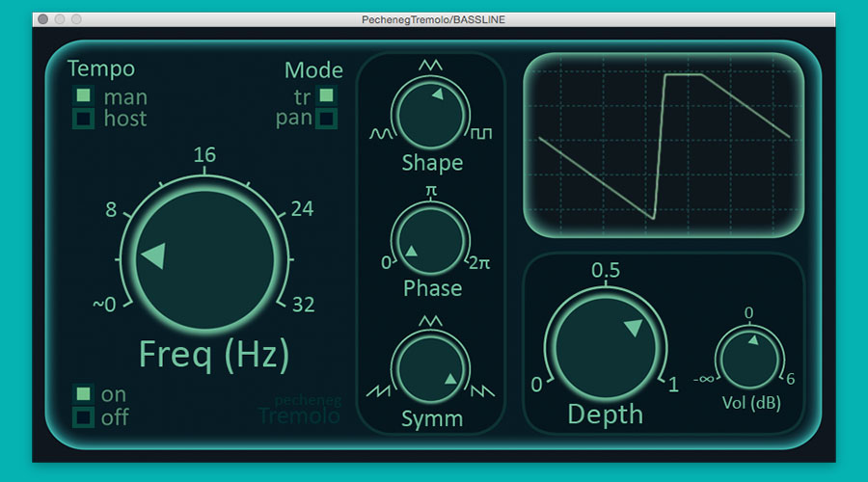Click the Depth knob
Viewport: 868px width, 482px height.
pos(605,345)
